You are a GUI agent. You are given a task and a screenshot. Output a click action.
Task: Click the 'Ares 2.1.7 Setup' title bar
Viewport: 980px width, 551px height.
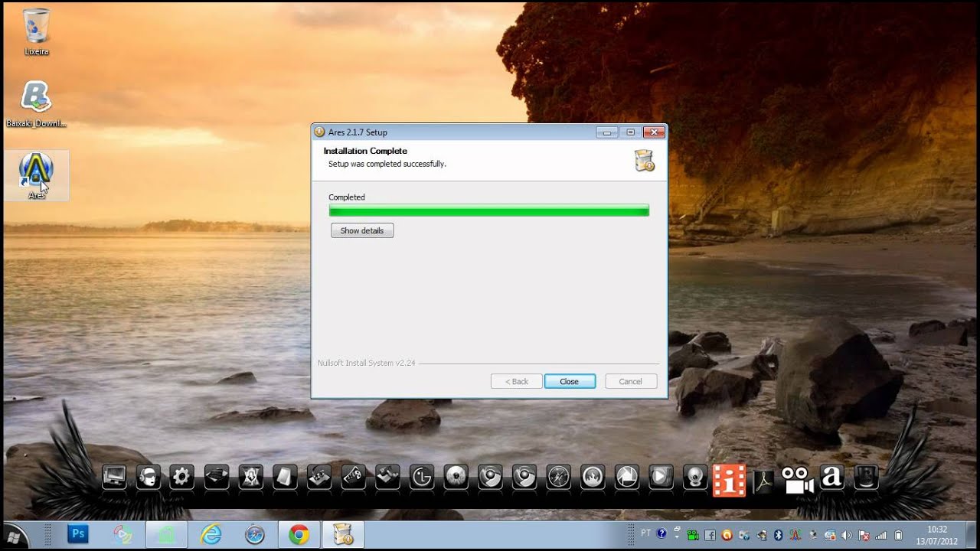488,132
